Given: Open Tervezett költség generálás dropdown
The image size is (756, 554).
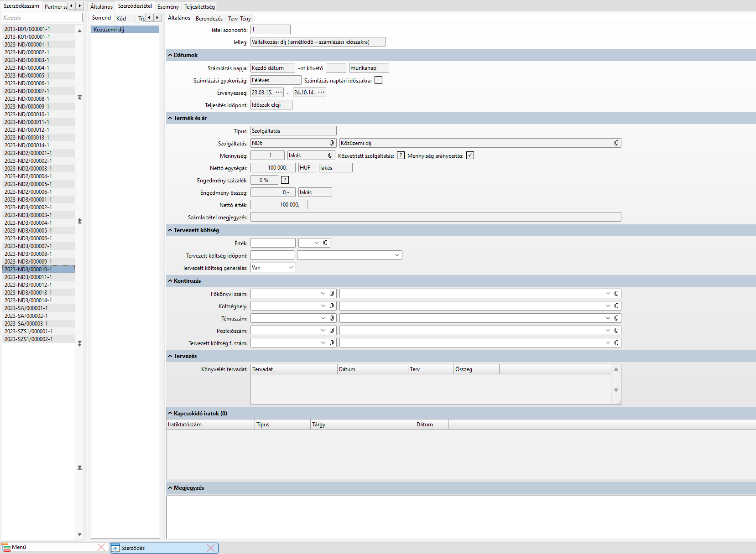Looking at the screenshot, I should coord(291,268).
